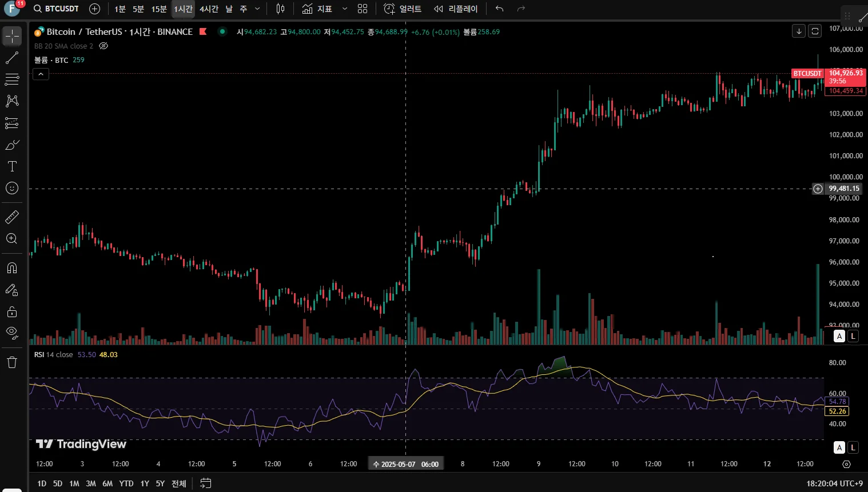Click the RSI 14 close legend
Screen dimensions: 868x492
(x=54, y=354)
